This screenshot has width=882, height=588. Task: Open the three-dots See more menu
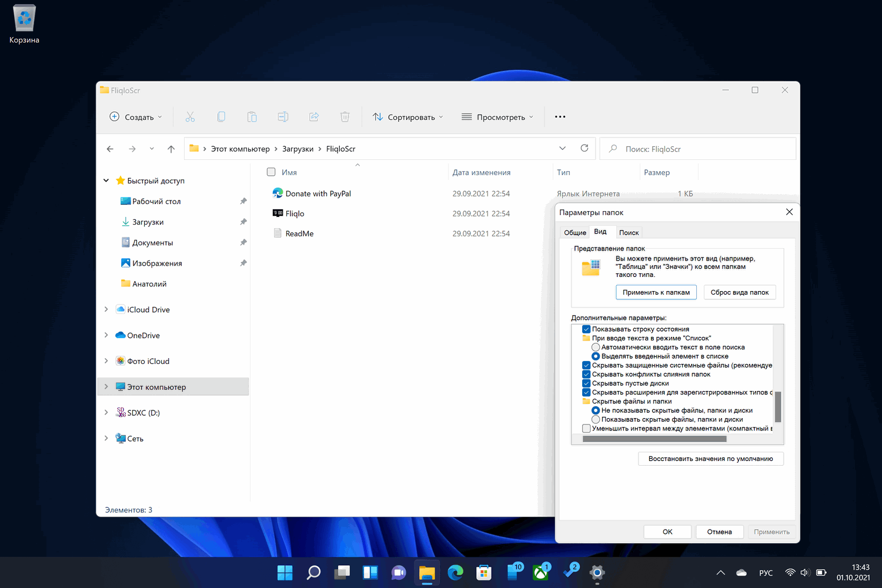coord(560,117)
